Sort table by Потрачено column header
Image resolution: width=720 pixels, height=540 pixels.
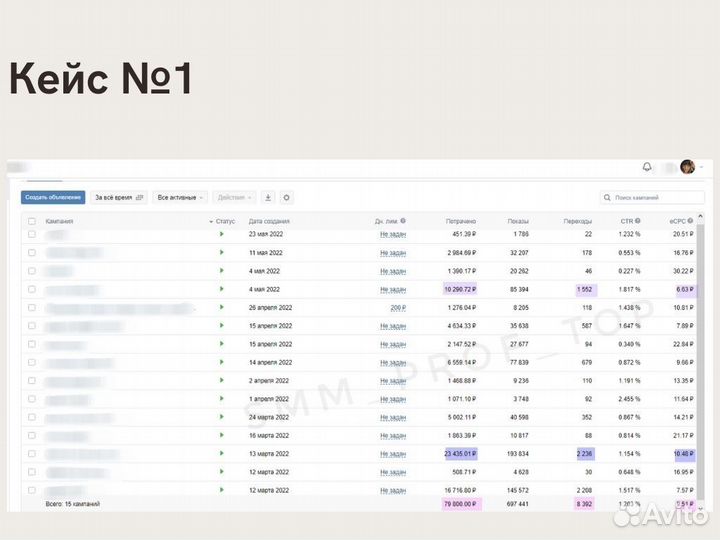(x=460, y=221)
